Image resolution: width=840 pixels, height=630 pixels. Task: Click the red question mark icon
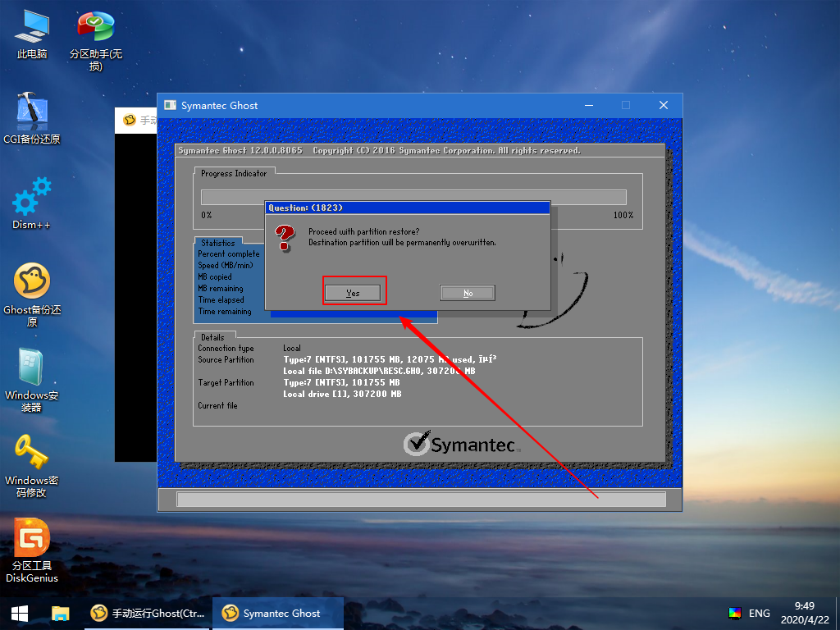click(x=285, y=238)
